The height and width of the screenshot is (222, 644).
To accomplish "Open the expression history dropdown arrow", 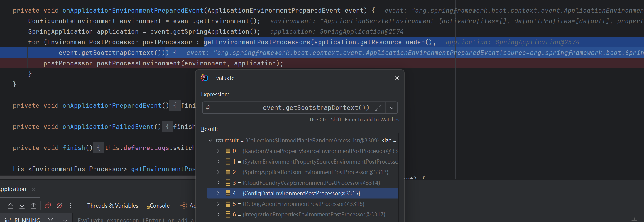I will point(392,108).
